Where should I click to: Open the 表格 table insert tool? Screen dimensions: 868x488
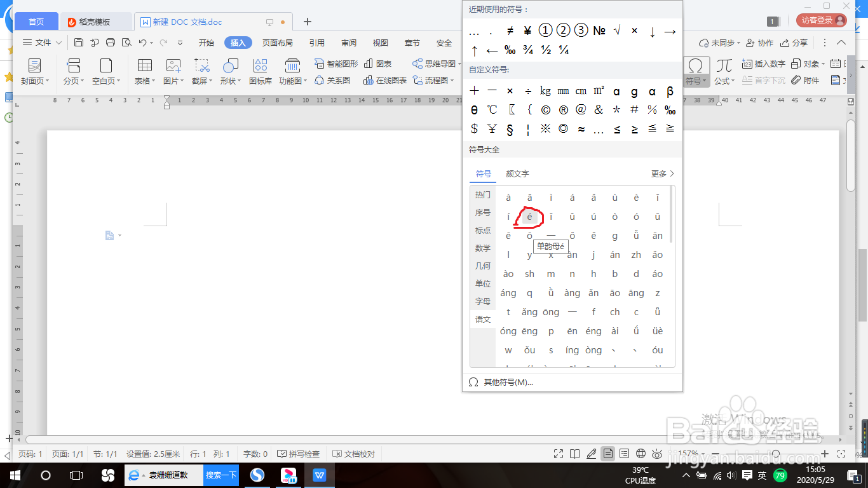pos(145,71)
